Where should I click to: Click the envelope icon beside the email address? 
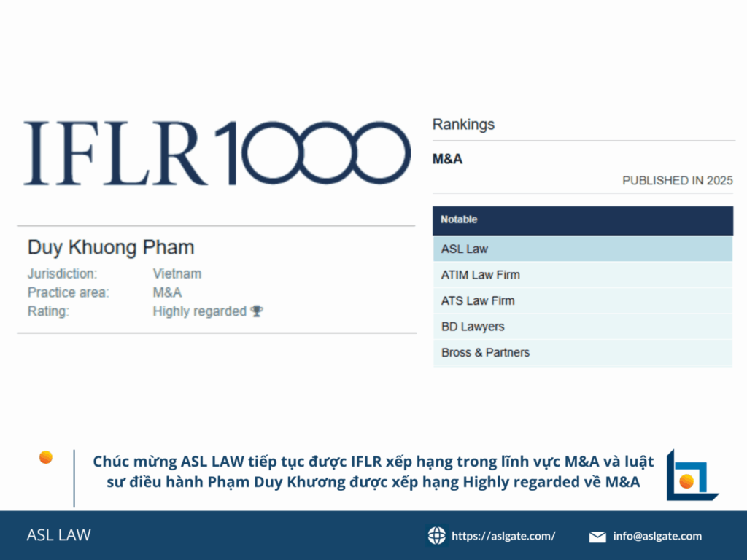point(597,537)
